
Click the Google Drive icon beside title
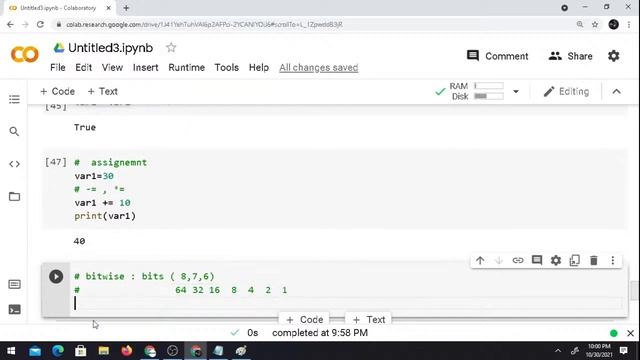pyautogui.click(x=59, y=48)
